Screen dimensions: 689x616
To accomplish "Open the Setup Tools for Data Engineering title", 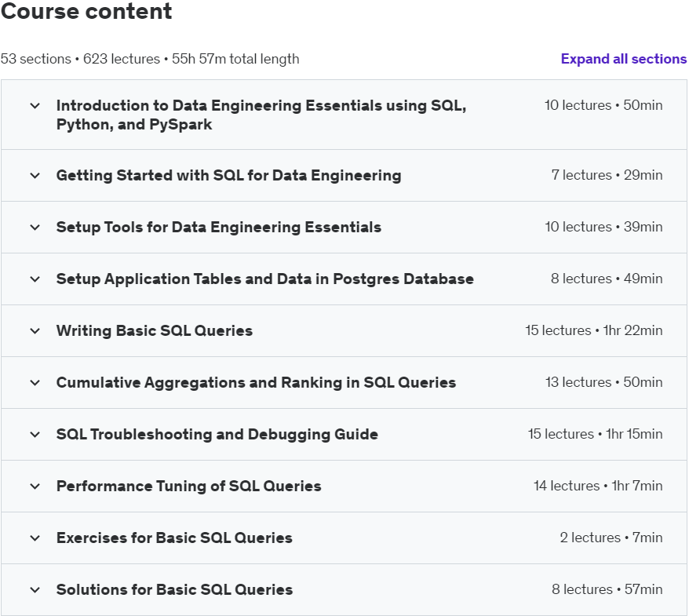I will (218, 228).
